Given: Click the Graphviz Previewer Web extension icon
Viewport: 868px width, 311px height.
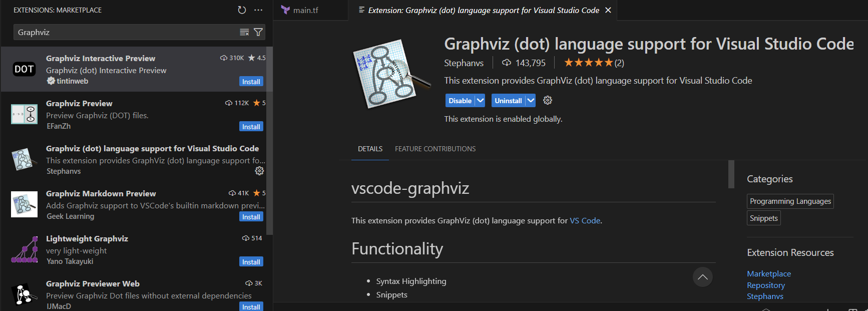Looking at the screenshot, I should pyautogui.click(x=24, y=294).
